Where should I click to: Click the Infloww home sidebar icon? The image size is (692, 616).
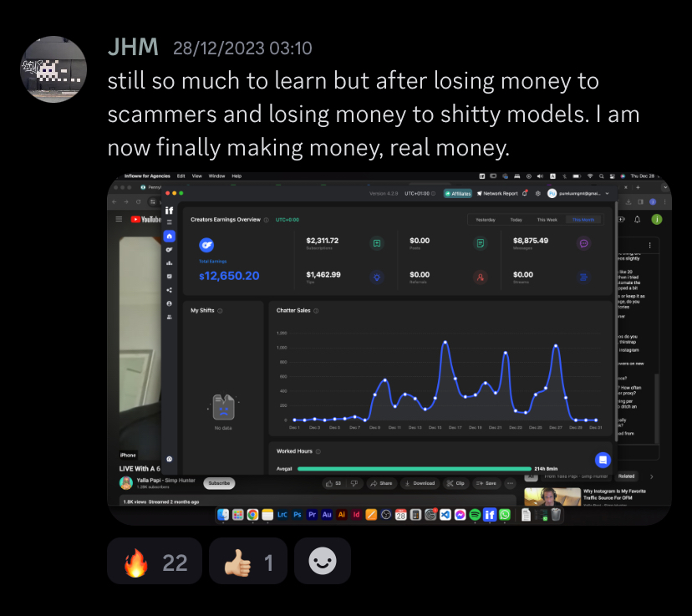click(169, 236)
